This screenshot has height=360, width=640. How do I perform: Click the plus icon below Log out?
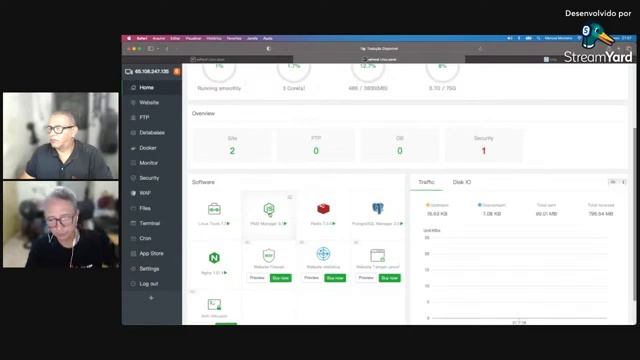pos(151,298)
